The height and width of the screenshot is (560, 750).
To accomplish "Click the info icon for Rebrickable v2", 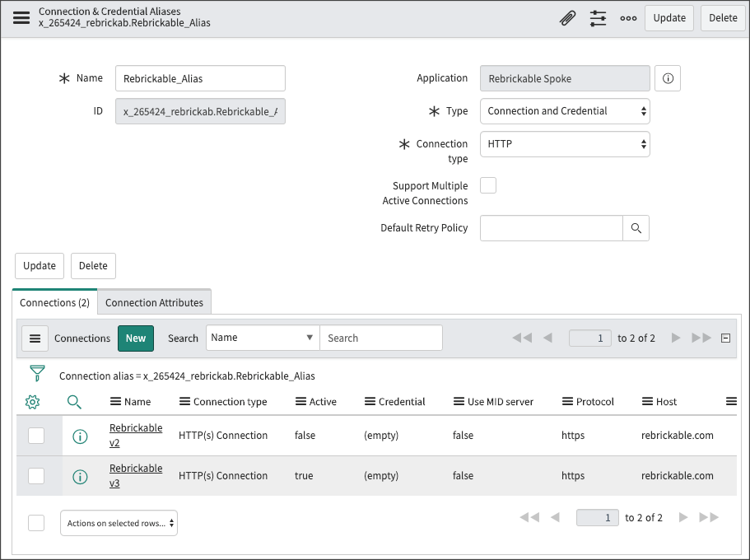I will (80, 435).
